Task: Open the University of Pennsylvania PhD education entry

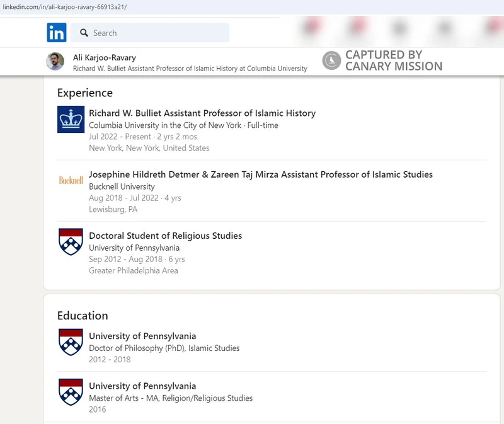Action: coord(144,336)
